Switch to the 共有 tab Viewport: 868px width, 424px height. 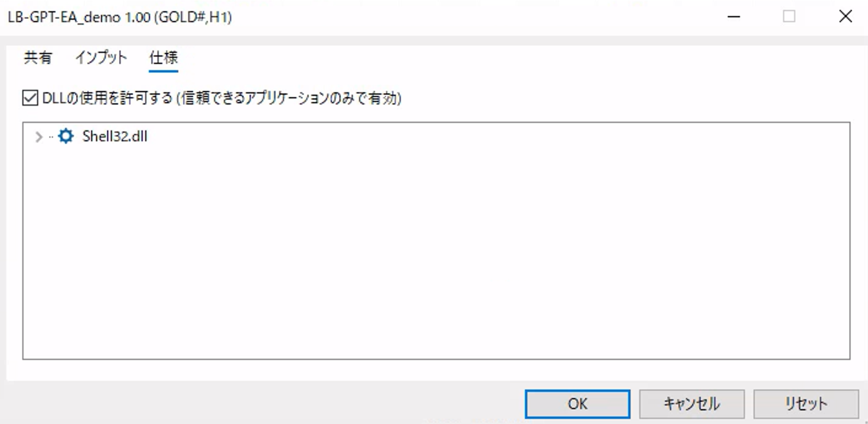tap(38, 58)
